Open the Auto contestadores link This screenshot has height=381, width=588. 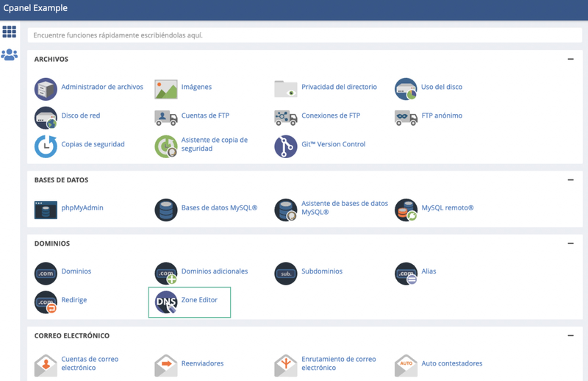click(x=452, y=363)
